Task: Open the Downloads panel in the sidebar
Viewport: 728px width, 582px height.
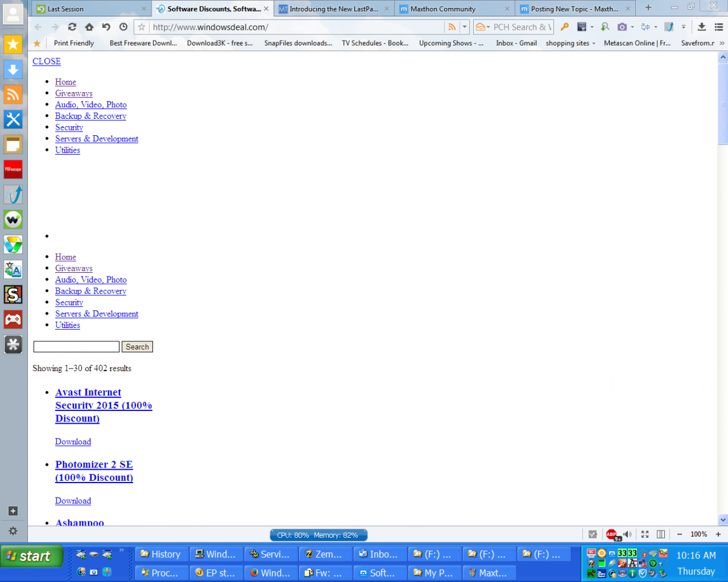Action: point(13,69)
